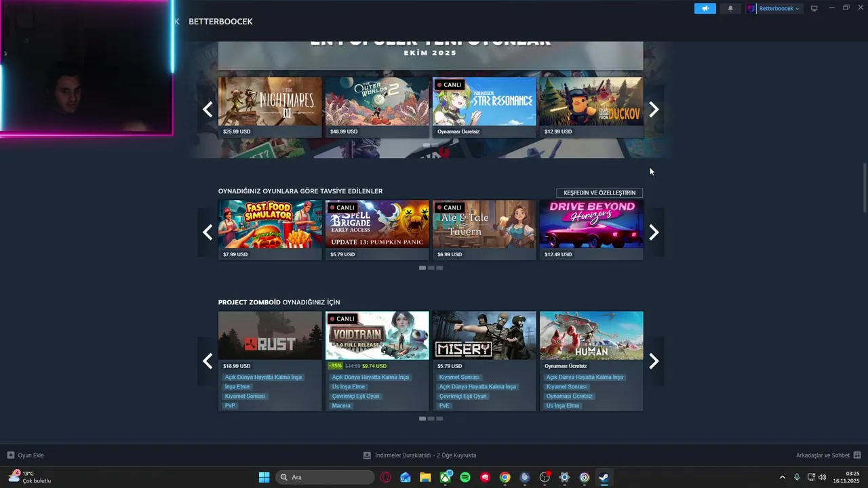Image resolution: width=868 pixels, height=488 pixels.
Task: Click the Keşfedin ve Özelleştirin button
Action: tap(599, 192)
